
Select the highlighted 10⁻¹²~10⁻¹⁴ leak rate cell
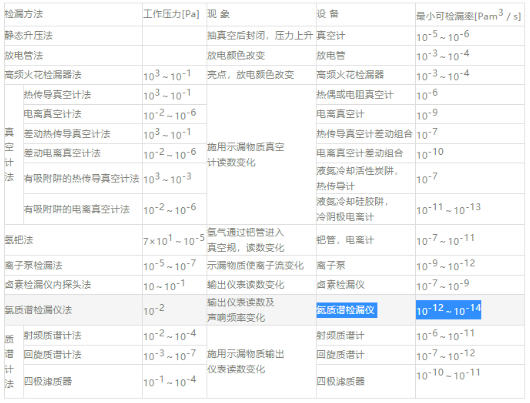click(448, 310)
